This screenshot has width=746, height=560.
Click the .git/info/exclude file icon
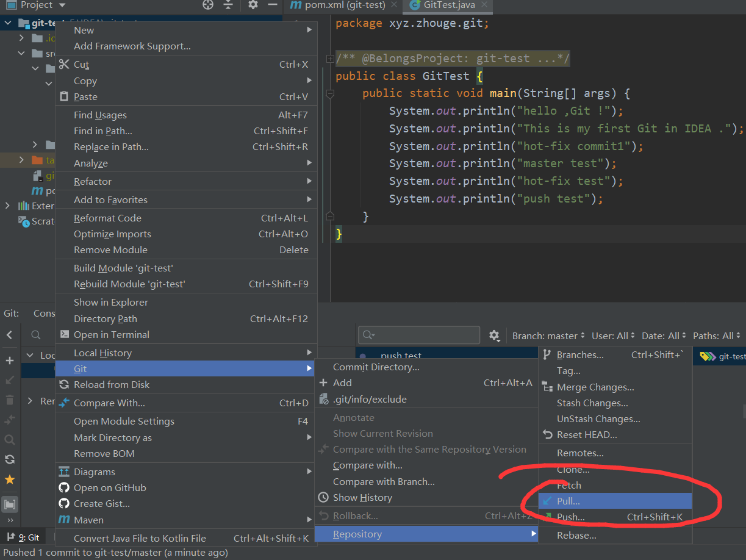tap(323, 399)
